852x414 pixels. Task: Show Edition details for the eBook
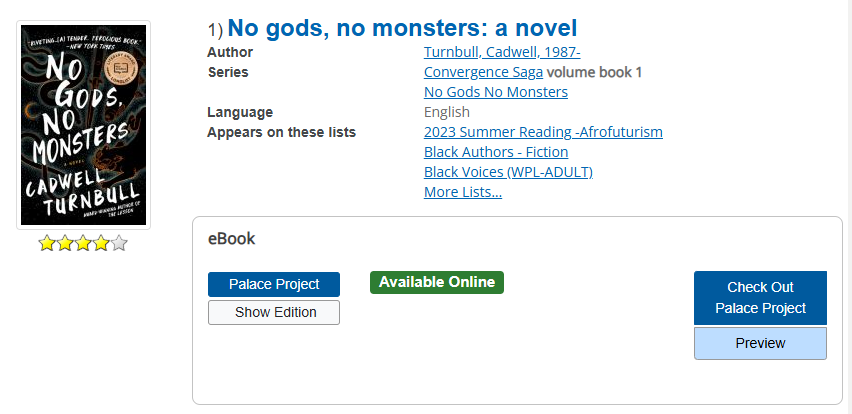click(274, 312)
